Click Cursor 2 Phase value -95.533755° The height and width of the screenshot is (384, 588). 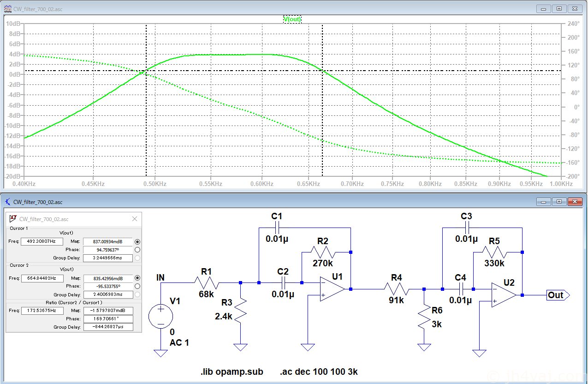pyautogui.click(x=107, y=286)
